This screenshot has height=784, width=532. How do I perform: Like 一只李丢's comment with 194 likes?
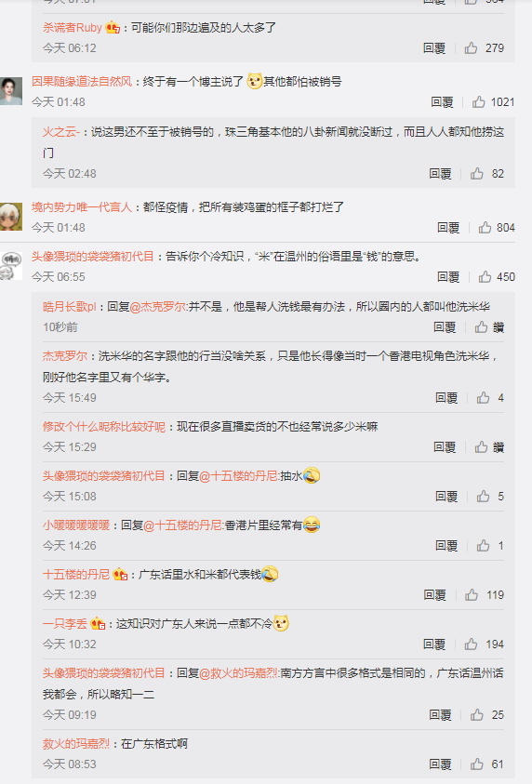[x=471, y=644]
